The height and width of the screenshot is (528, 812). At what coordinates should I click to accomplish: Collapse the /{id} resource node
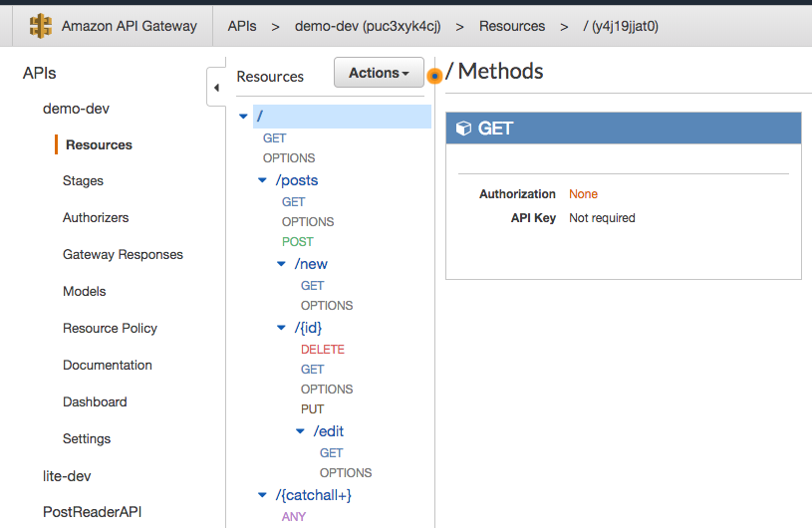tap(282, 327)
